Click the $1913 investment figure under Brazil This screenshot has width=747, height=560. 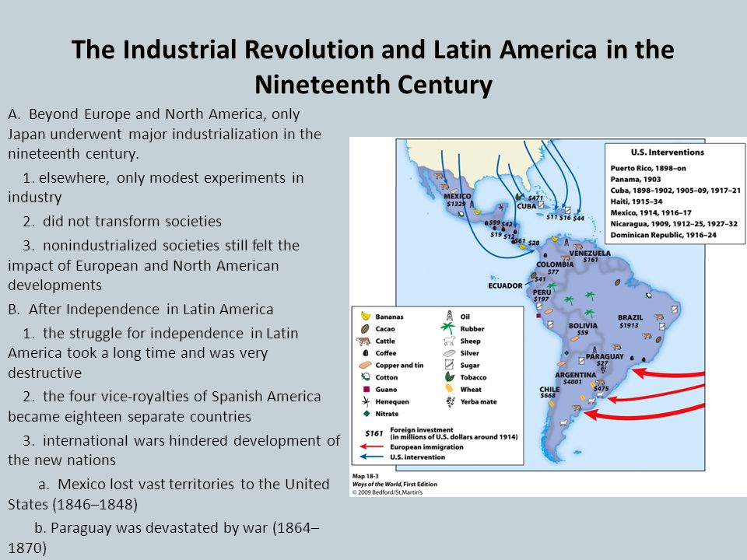[x=629, y=326]
